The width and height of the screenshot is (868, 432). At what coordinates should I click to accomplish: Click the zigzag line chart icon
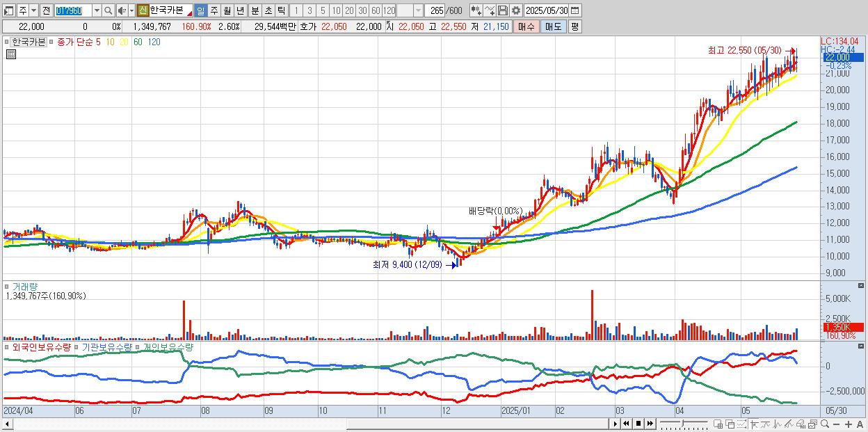pyautogui.click(x=778, y=424)
